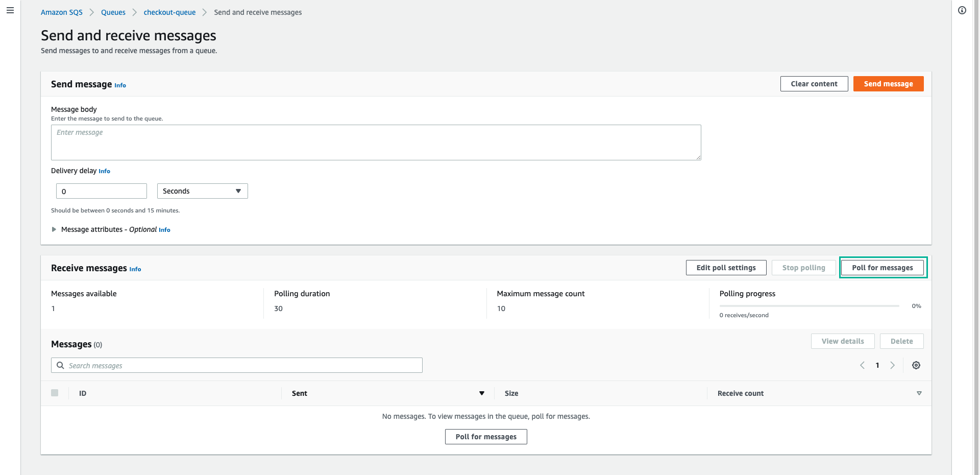Open the info help panel icon
The width and height of the screenshot is (980, 475).
coord(962,10)
